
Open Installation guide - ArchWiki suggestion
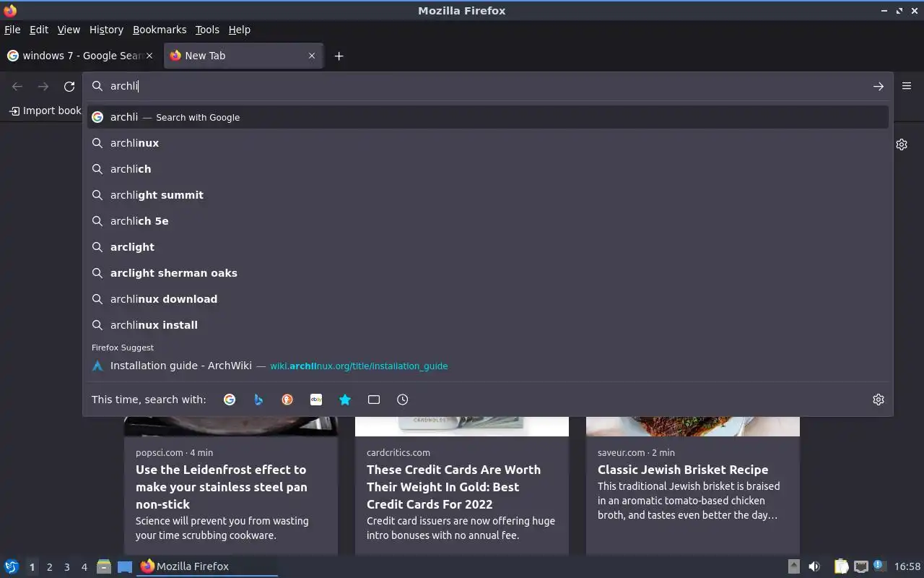click(488, 366)
